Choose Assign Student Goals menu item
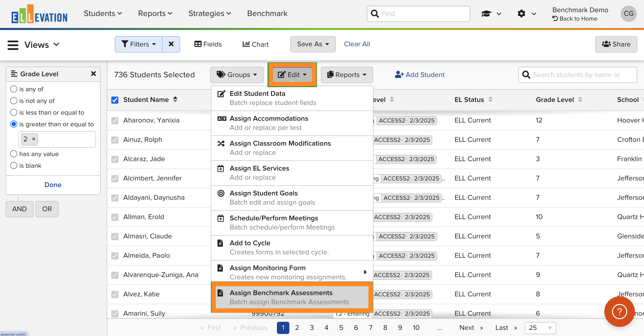This screenshot has width=644, height=336. [x=292, y=198]
